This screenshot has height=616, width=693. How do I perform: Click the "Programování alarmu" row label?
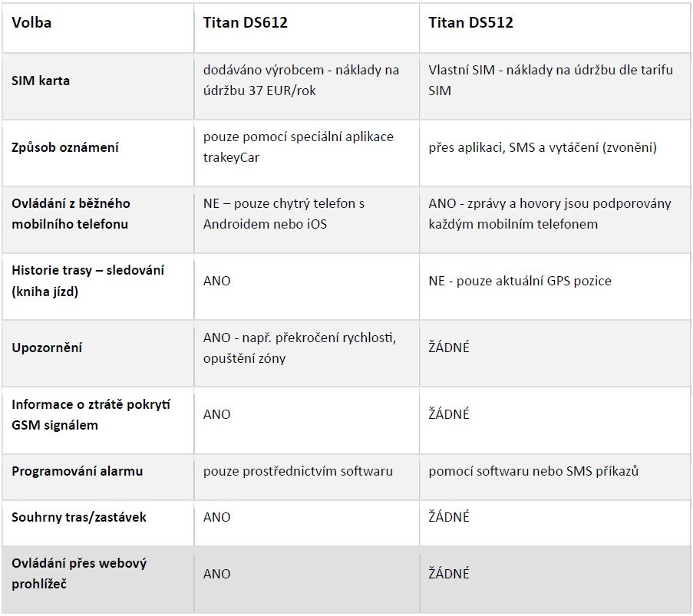click(77, 471)
